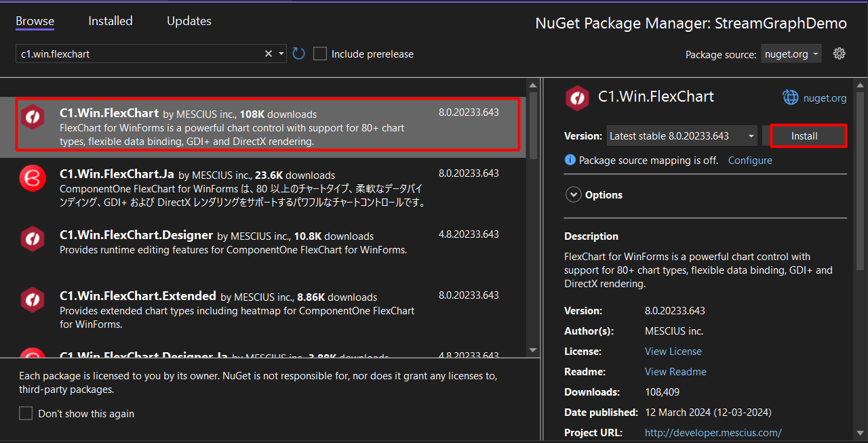Click the details pane scrollbar up arrow

860,85
